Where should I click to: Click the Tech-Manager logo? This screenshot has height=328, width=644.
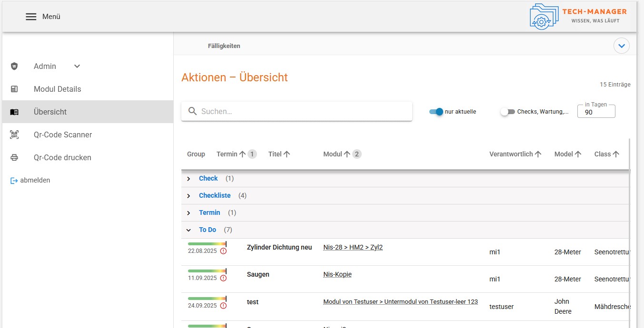click(578, 17)
